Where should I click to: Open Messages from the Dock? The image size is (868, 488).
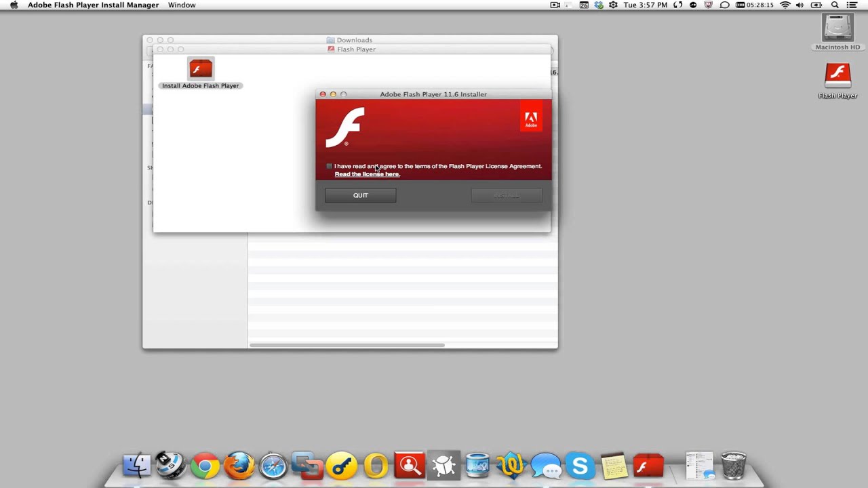click(x=546, y=466)
